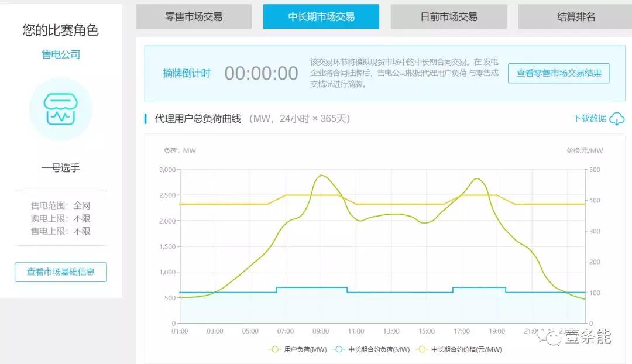632x364 pixels.
Task: Toggle the 中长期合约负荷(MW) legend series
Action: 379,349
